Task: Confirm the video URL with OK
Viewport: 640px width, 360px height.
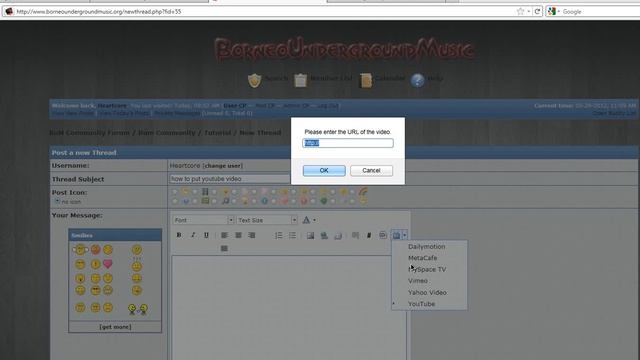Action: point(324,171)
